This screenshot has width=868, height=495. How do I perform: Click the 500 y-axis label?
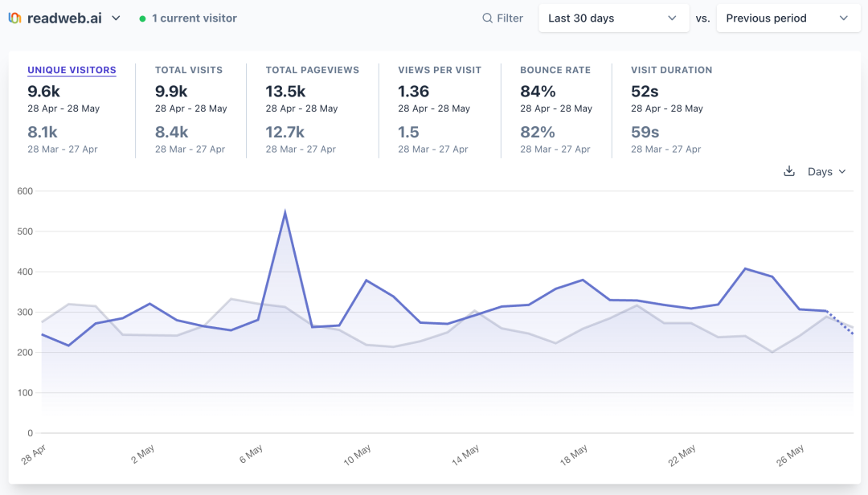(x=25, y=231)
